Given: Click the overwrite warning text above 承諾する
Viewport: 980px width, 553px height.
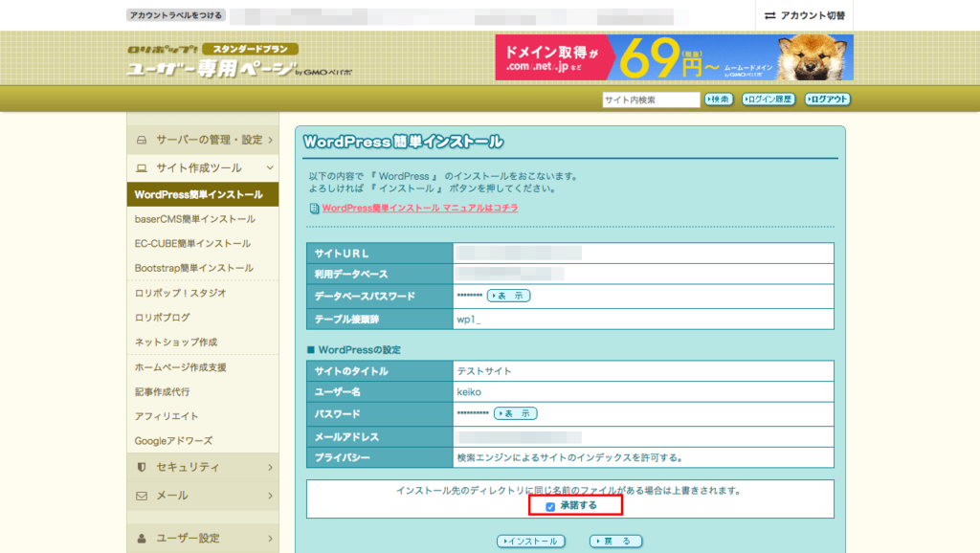Looking at the screenshot, I should (x=568, y=491).
